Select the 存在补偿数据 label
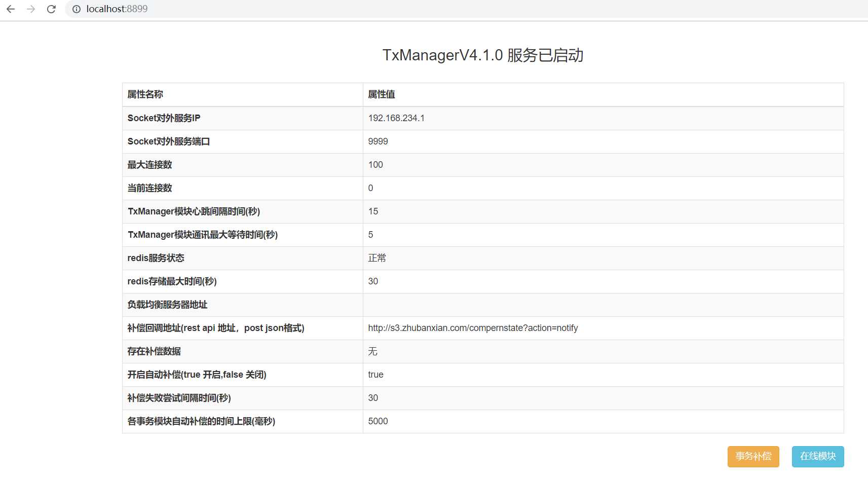Screen dimensions: 868x478 click(154, 351)
